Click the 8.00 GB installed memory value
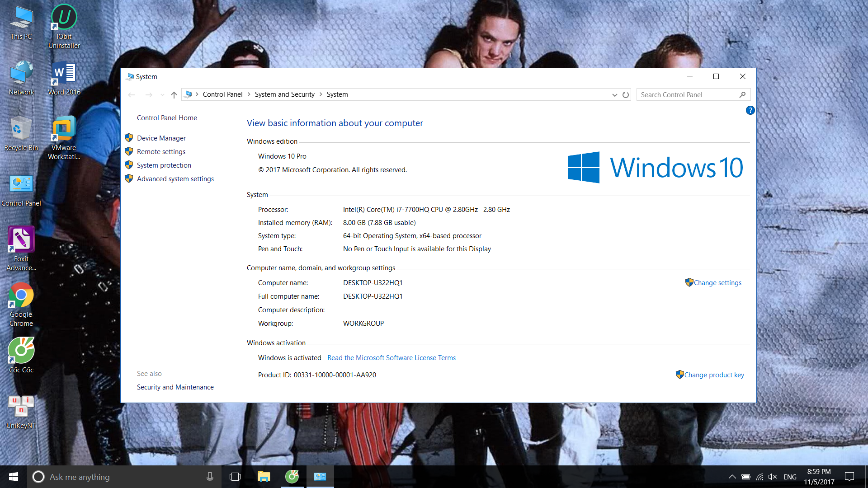Screen dimensions: 868x488 [379, 223]
